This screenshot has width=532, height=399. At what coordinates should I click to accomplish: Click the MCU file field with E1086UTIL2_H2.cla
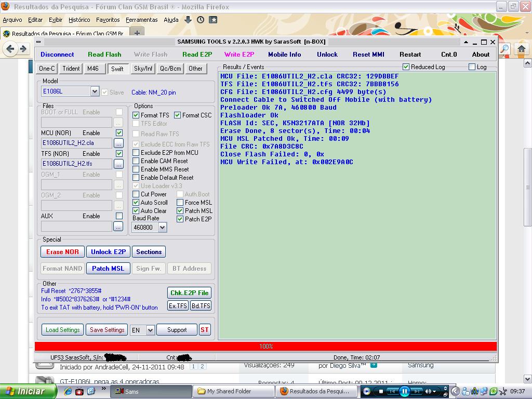point(76,143)
